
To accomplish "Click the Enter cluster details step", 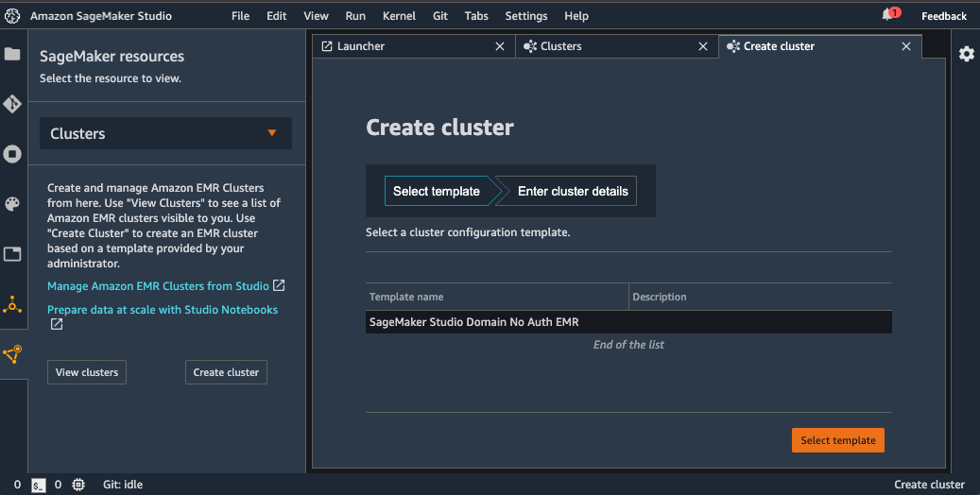I will [573, 191].
